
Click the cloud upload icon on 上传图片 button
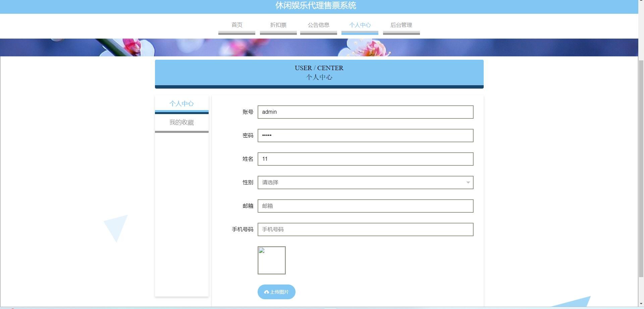pos(266,292)
